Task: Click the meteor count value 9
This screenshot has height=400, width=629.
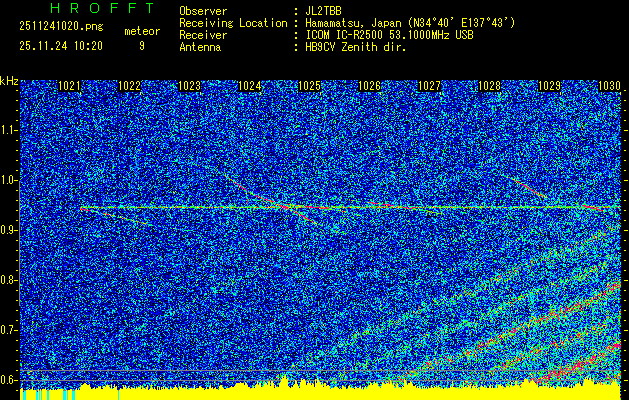Action: [141, 46]
